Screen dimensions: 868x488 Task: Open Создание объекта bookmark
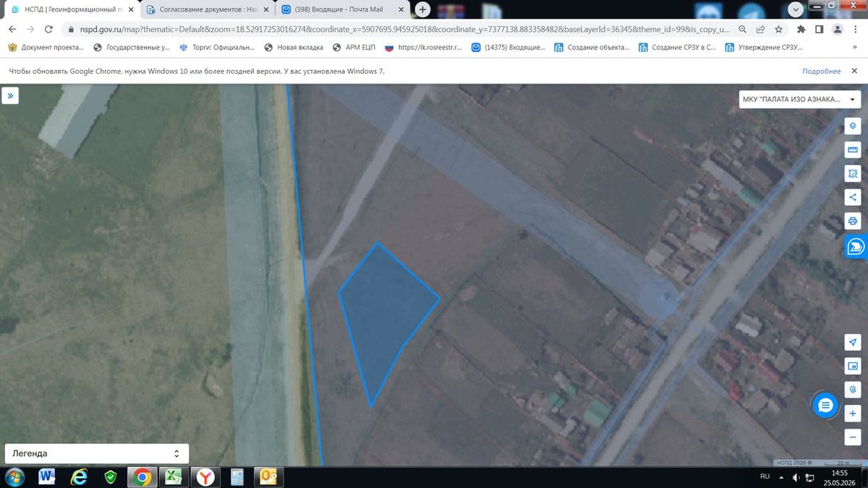592,48
